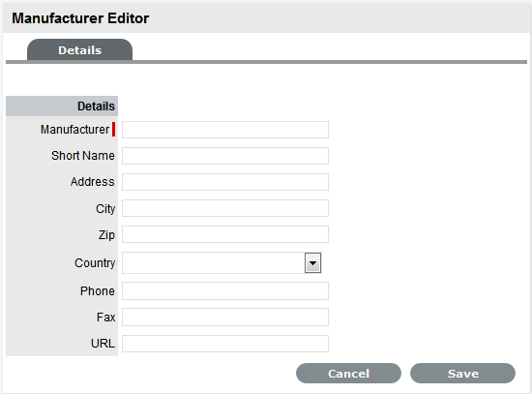Click the Manufacturer name input field
The width and height of the screenshot is (532, 394).
click(x=225, y=130)
